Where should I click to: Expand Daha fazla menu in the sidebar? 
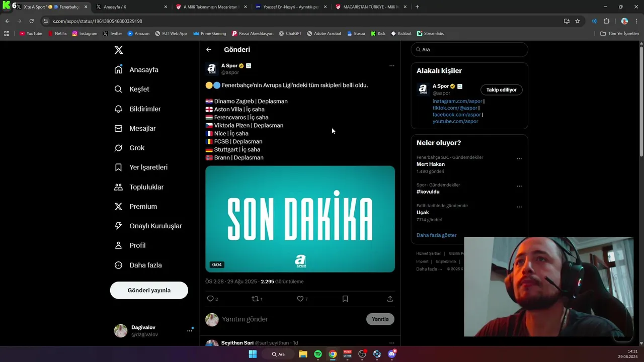pyautogui.click(x=138, y=265)
